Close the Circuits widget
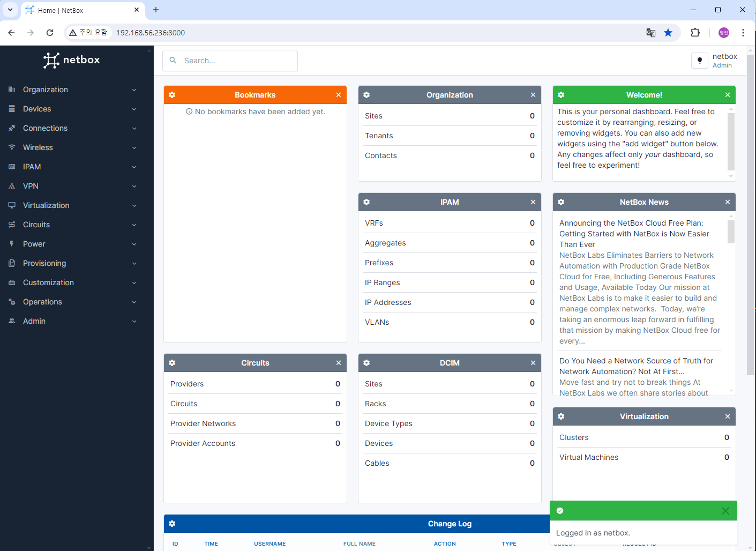The height and width of the screenshot is (551, 756). 339,363
